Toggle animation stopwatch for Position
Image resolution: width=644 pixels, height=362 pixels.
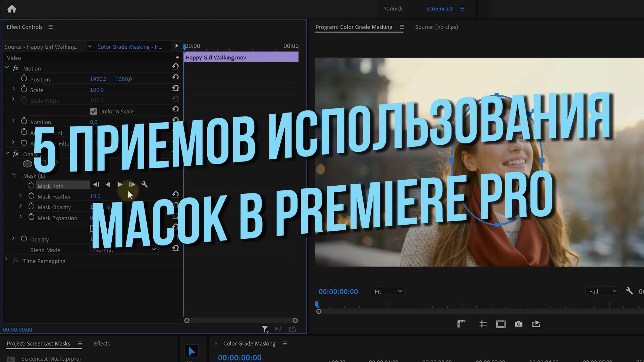coord(24,79)
